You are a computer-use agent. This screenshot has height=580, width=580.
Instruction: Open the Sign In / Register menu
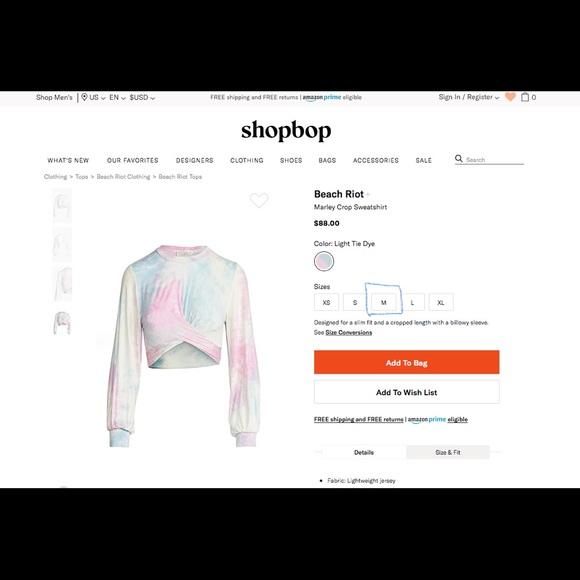point(469,97)
